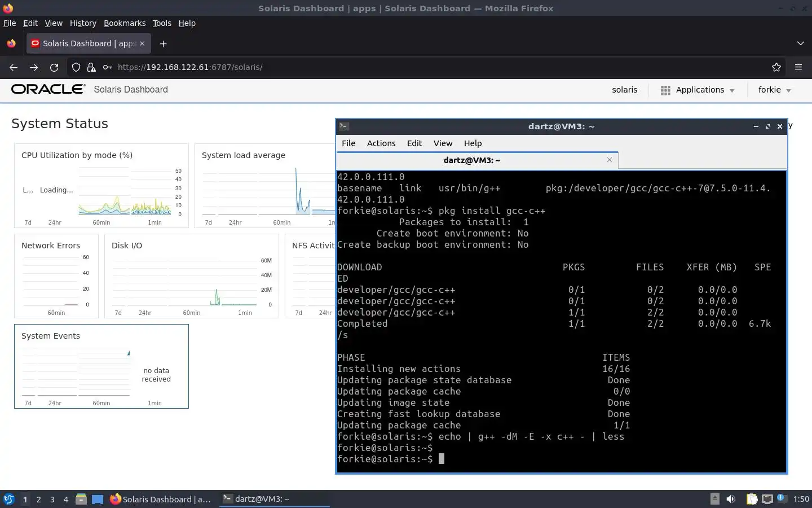Image resolution: width=812 pixels, height=508 pixels.
Task: Switch to workspace 2
Action: point(38,499)
